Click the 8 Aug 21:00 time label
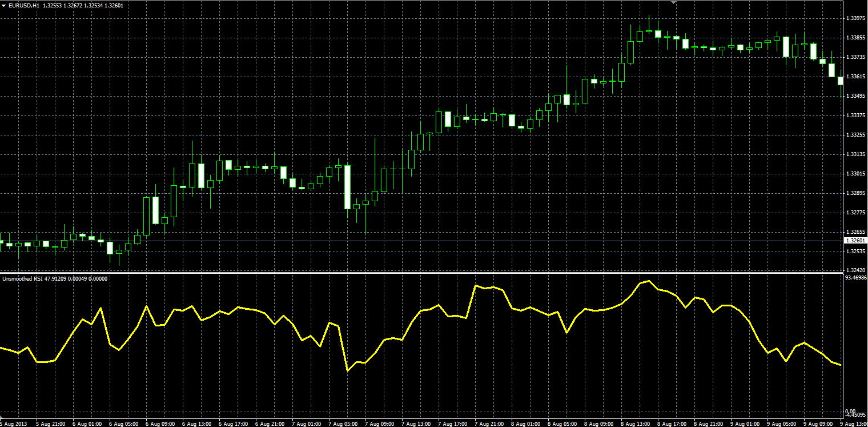Screen dimensions: 868x427 pyautogui.click(x=708, y=424)
